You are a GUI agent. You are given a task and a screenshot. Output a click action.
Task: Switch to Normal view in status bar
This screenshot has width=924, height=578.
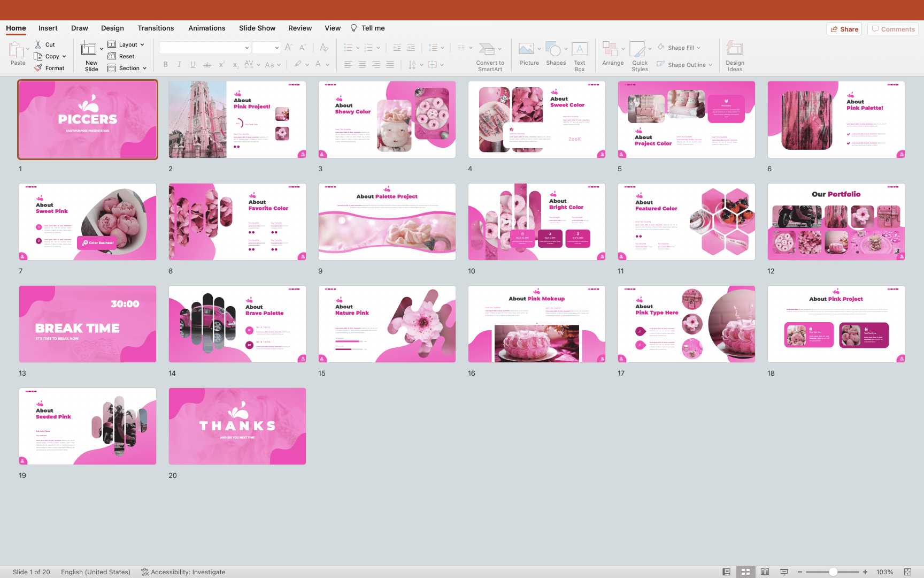point(726,572)
